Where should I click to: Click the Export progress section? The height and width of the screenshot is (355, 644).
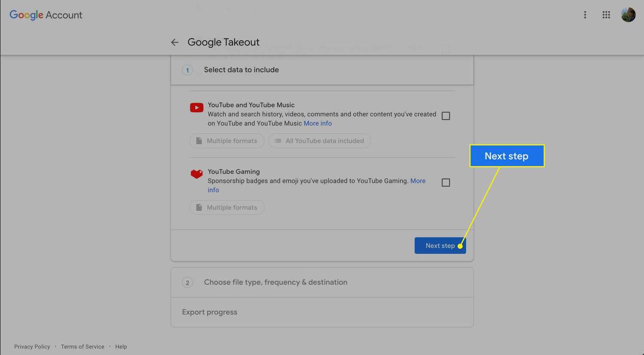tap(322, 312)
